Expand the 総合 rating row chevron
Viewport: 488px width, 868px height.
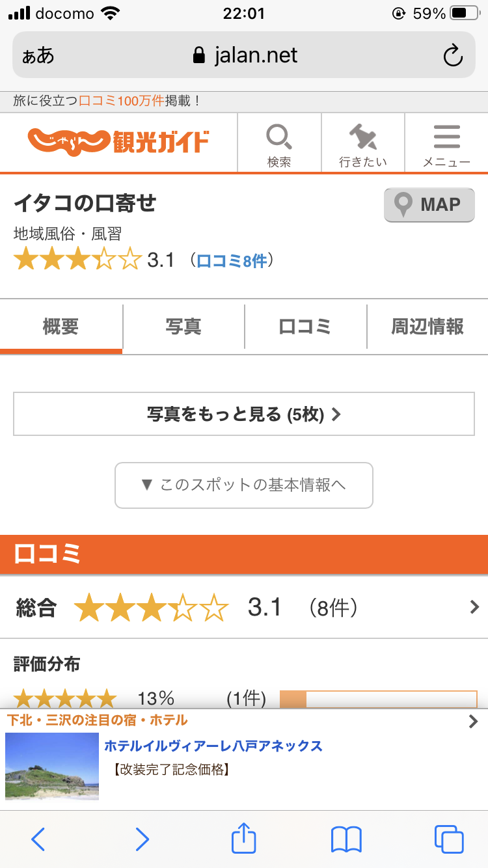click(x=474, y=608)
